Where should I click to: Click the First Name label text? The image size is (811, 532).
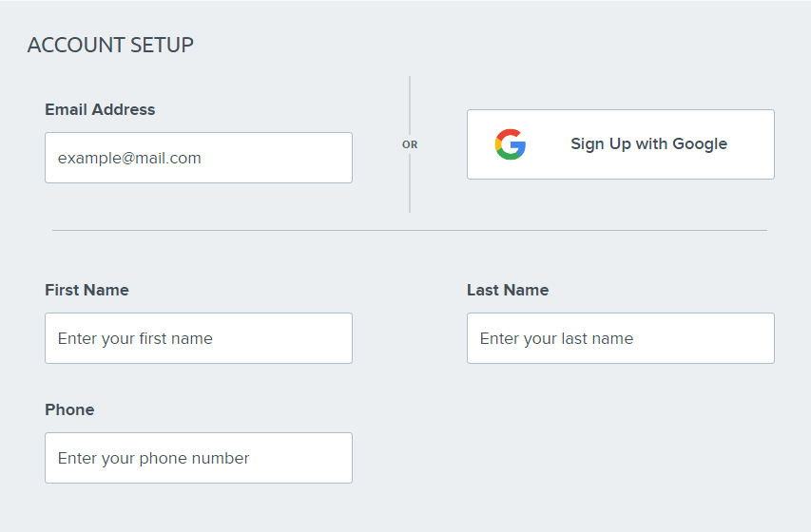pyautogui.click(x=87, y=290)
